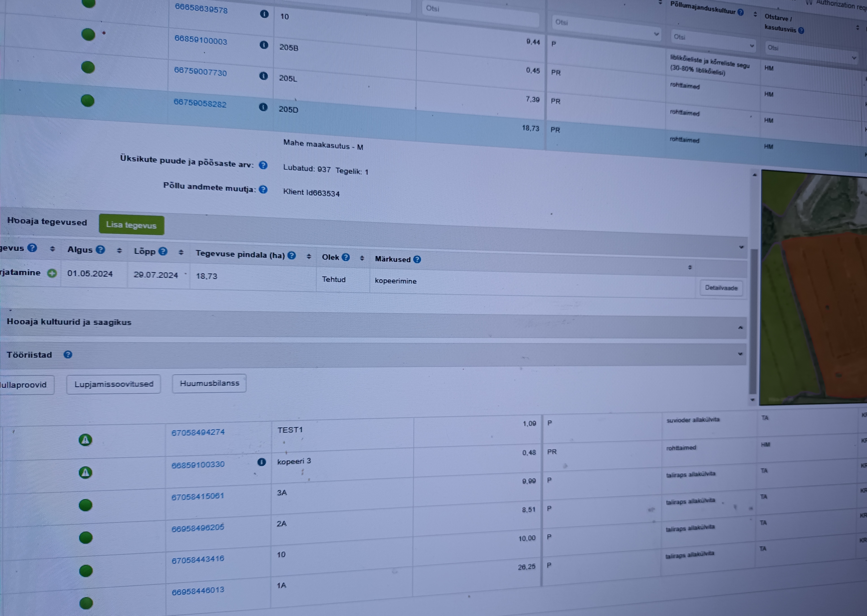Click detail panel vertical scrollbar
Screen dimensions: 867x616
(753, 322)
